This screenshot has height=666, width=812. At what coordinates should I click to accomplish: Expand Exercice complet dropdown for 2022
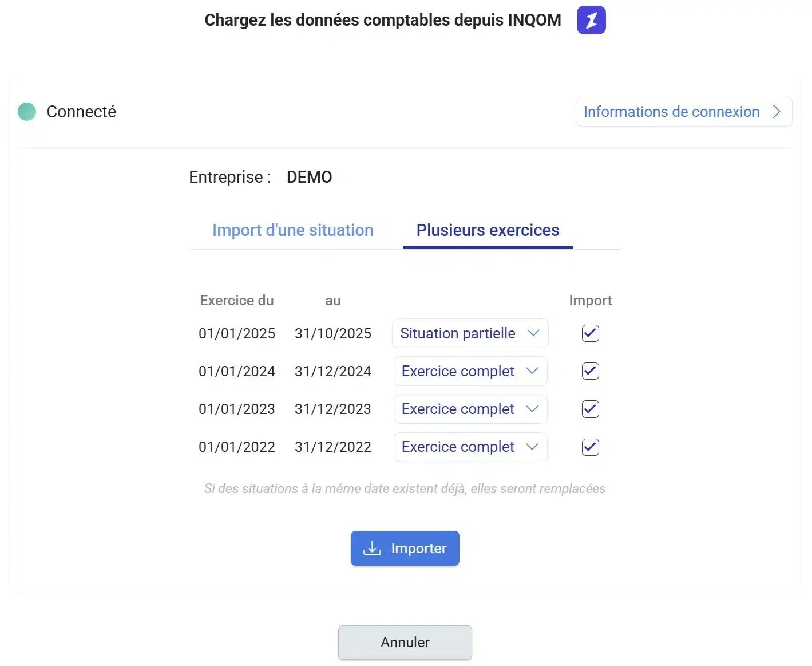coord(470,447)
